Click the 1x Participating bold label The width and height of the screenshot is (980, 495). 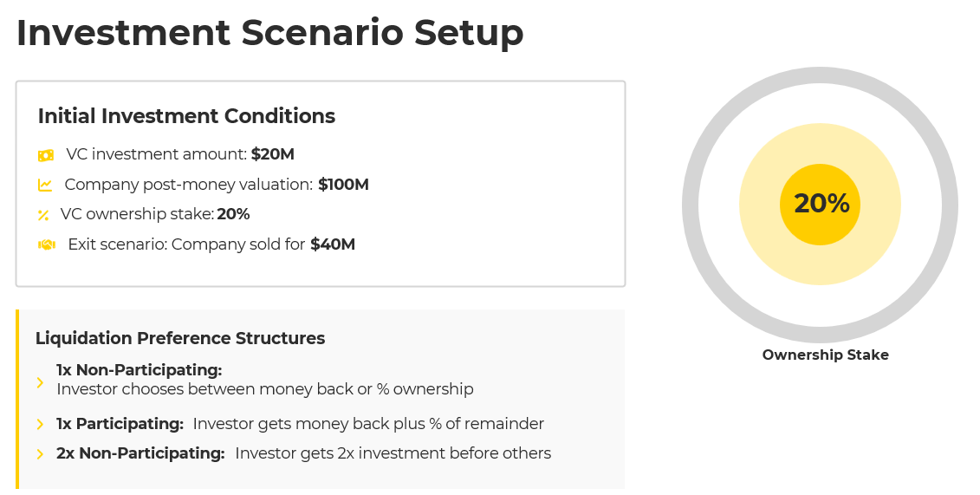tap(120, 424)
